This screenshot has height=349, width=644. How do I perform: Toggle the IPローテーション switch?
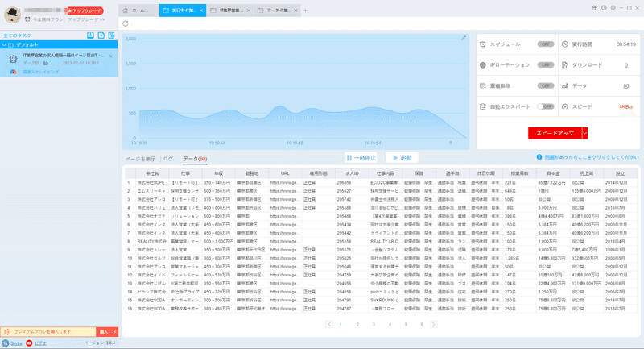[x=546, y=65]
